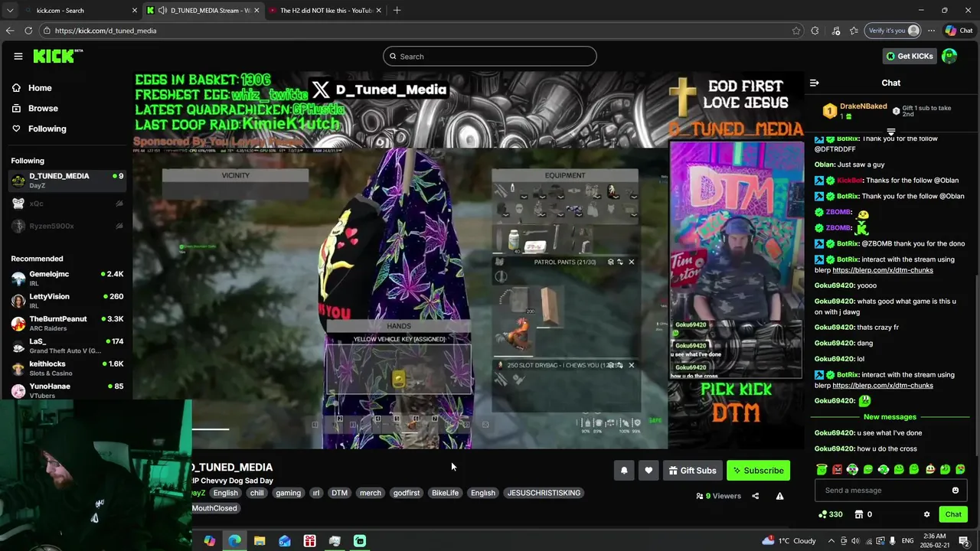Viewport: 980px width, 551px height.
Task: Click Verify it's you profile button
Action: [x=893, y=31]
